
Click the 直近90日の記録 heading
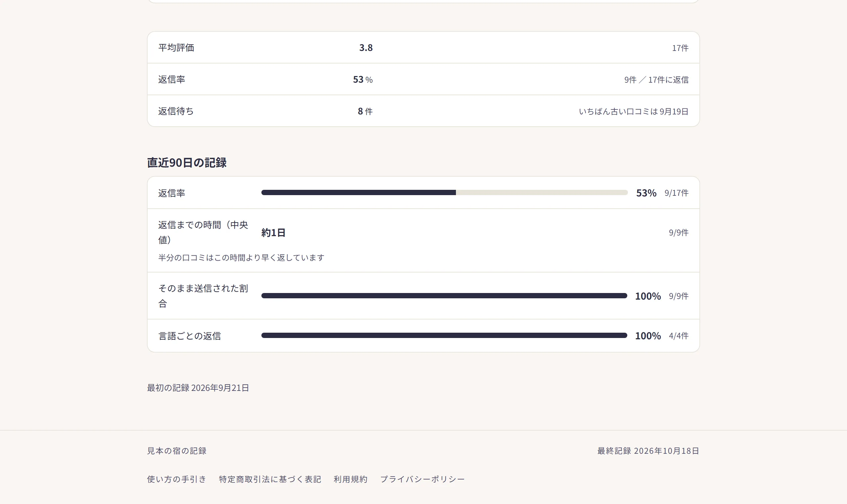tap(187, 163)
